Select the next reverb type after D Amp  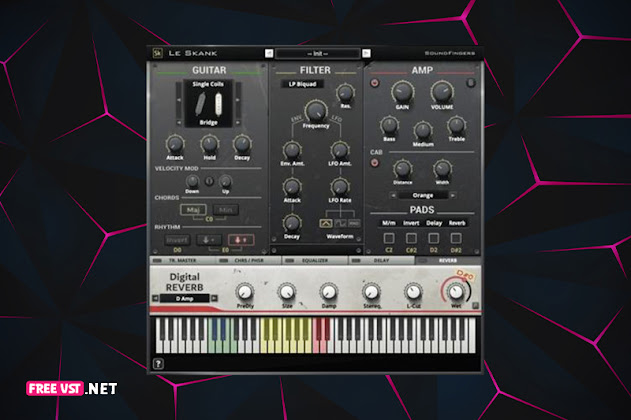(214, 299)
